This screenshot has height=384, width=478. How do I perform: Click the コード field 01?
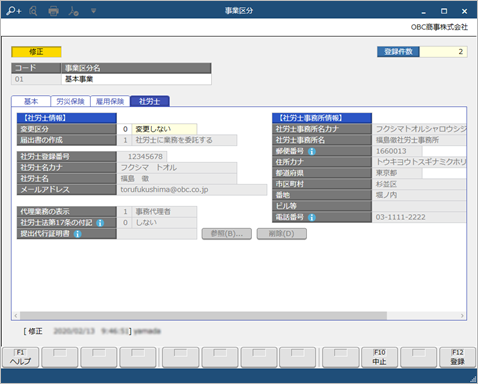(x=36, y=79)
